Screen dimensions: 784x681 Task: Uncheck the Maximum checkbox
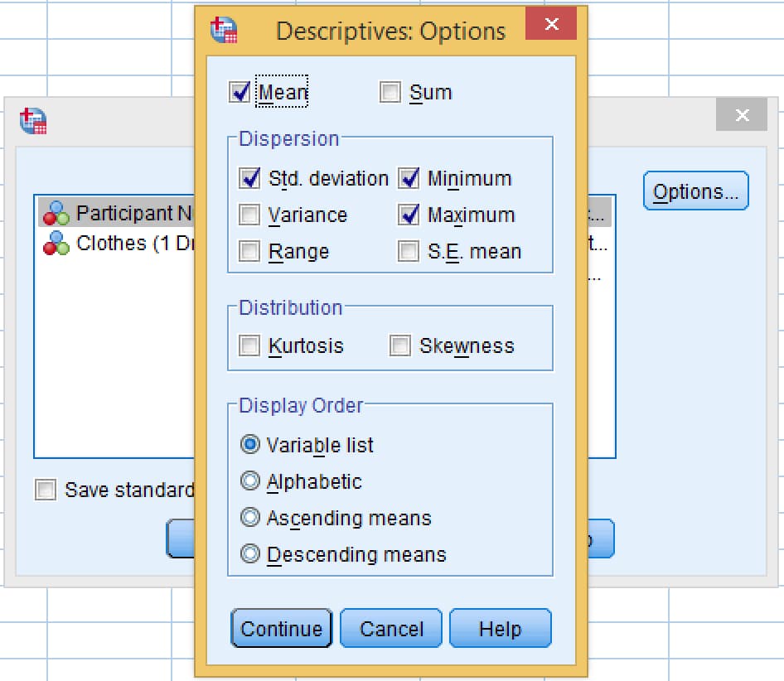[409, 215]
